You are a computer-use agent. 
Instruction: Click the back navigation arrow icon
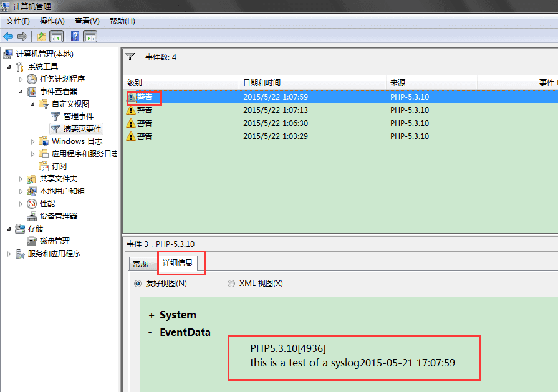coord(7,36)
